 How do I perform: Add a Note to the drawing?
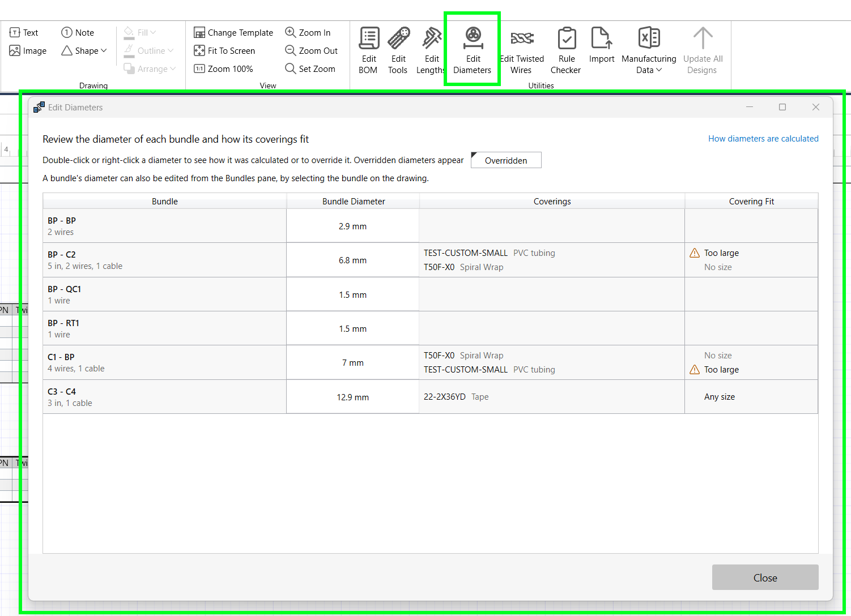78,32
